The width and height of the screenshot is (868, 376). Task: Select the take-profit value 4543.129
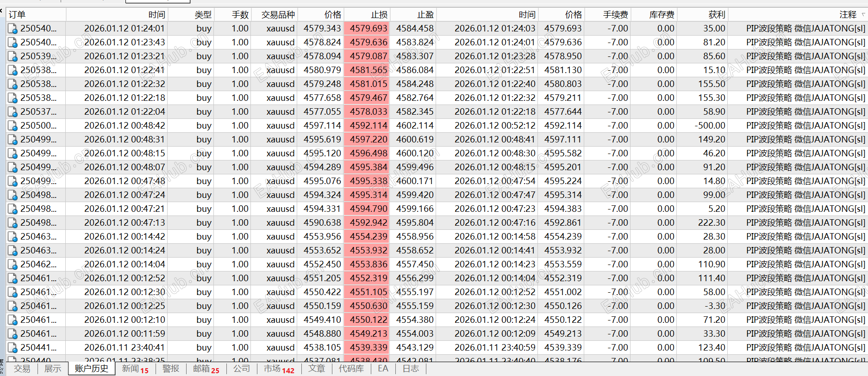pyautogui.click(x=415, y=348)
